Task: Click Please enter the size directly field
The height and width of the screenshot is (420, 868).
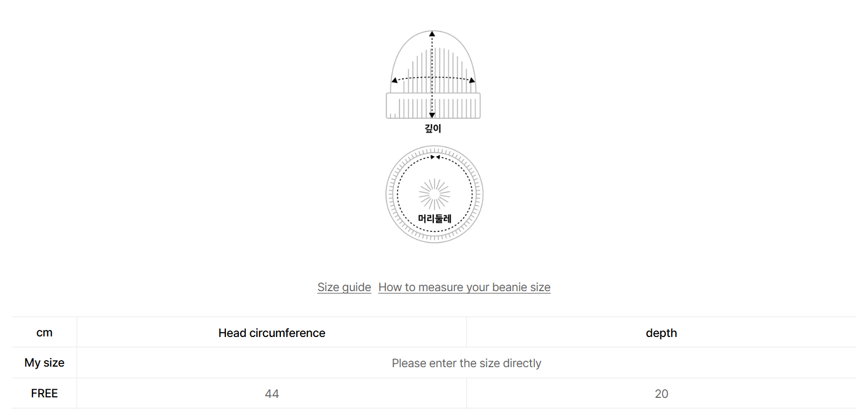Action: point(466,363)
